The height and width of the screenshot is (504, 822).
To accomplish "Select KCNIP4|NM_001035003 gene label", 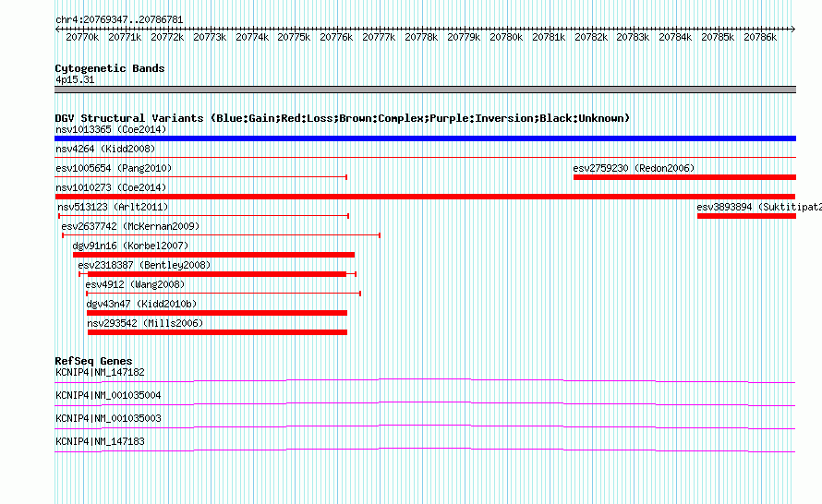I will pyautogui.click(x=108, y=418).
